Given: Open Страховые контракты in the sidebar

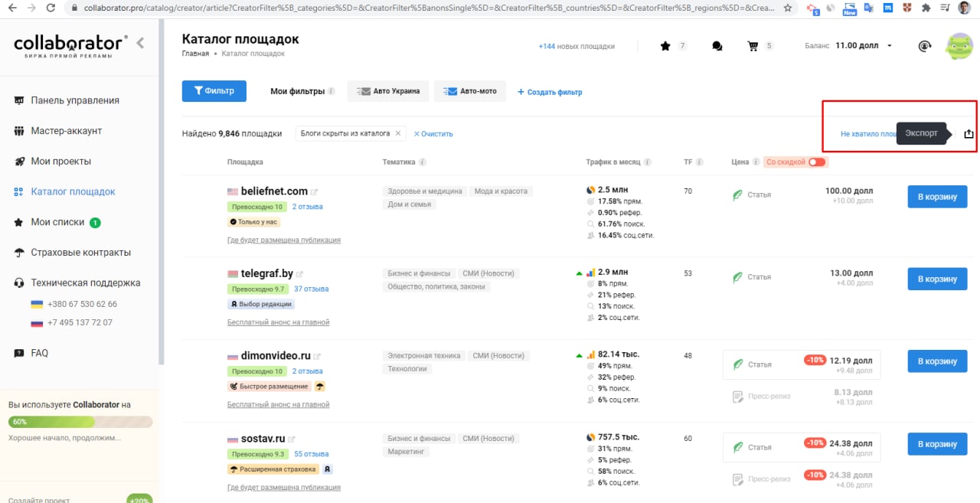Looking at the screenshot, I should 81,253.
